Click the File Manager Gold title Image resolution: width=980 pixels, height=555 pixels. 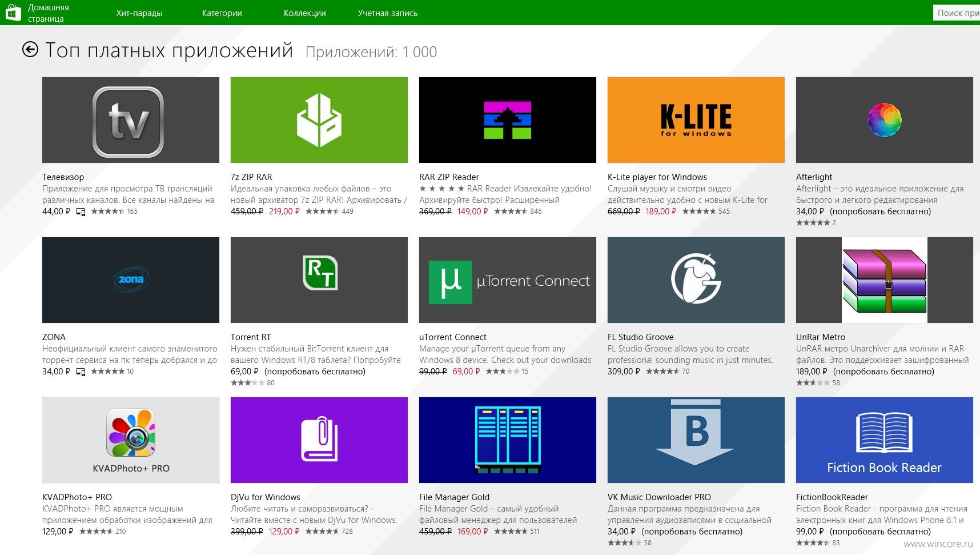click(x=454, y=497)
